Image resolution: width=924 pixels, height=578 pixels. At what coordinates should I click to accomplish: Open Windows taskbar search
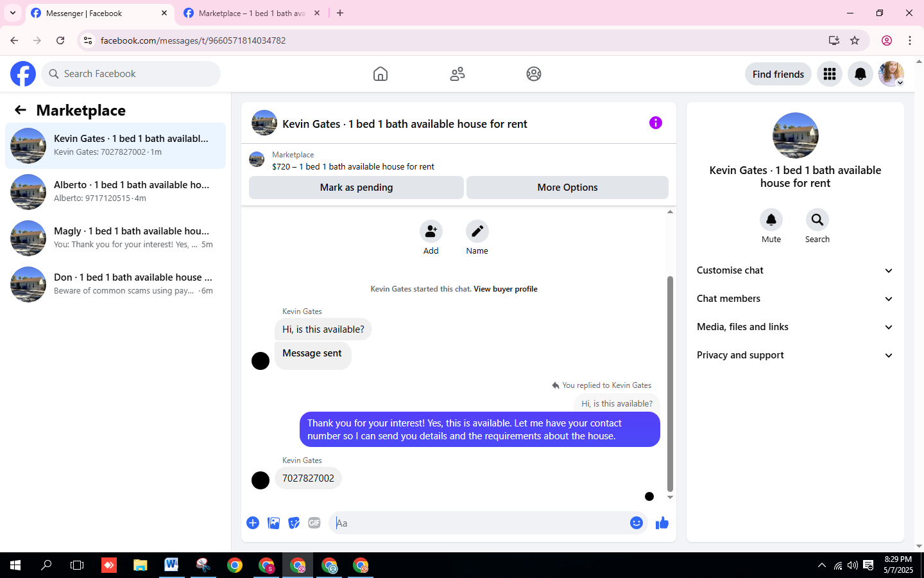[x=46, y=565]
